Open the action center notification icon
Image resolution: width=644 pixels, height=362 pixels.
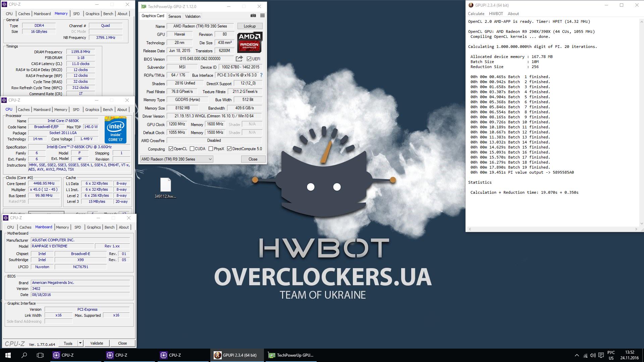[601, 355]
